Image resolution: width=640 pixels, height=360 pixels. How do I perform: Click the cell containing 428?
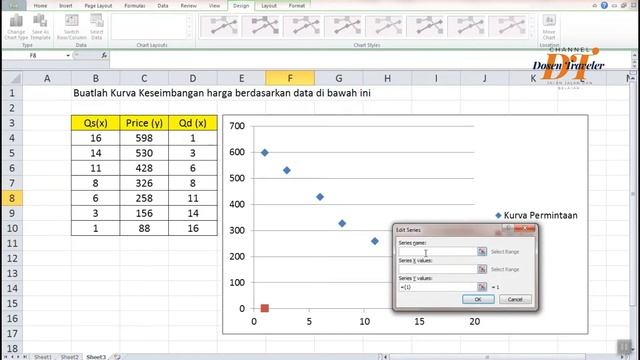pyautogui.click(x=144, y=168)
